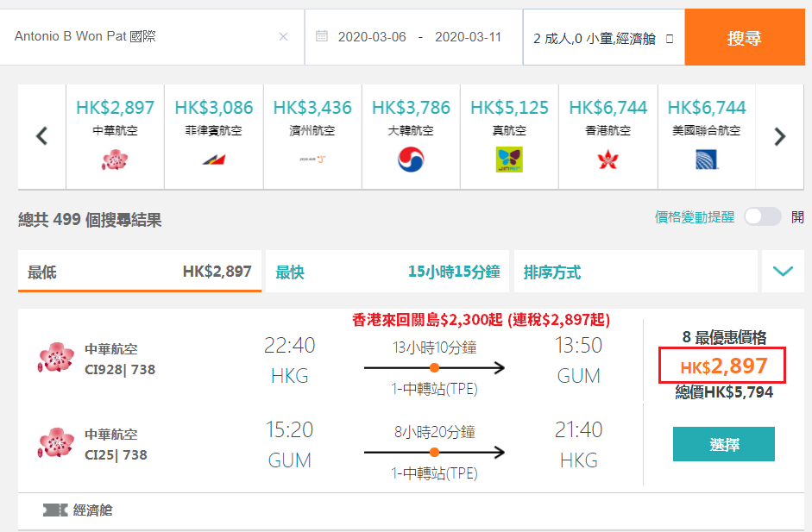The height and width of the screenshot is (532, 812).
Task: Click the CI928| 738 flight number
Action: pyautogui.click(x=120, y=370)
